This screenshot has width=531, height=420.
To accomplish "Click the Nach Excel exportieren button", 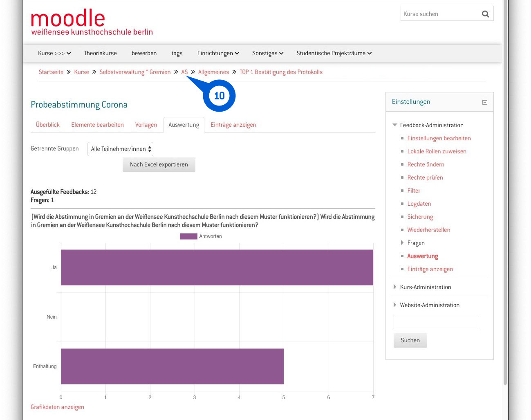I will tap(159, 164).
